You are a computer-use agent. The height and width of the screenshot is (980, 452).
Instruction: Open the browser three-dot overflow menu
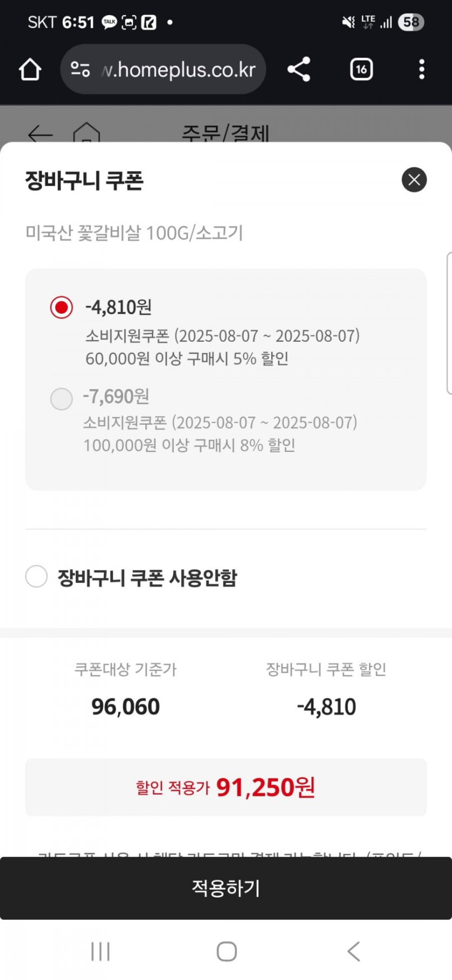422,69
